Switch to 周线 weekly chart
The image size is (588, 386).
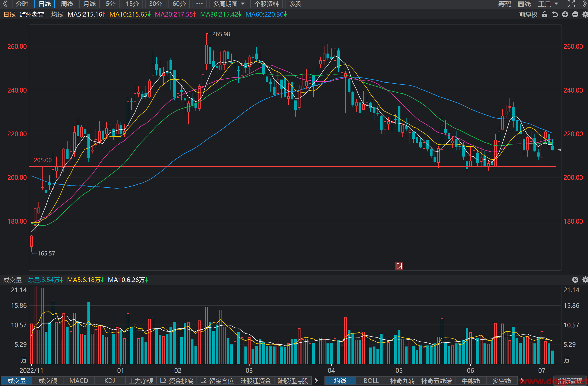[x=67, y=4]
